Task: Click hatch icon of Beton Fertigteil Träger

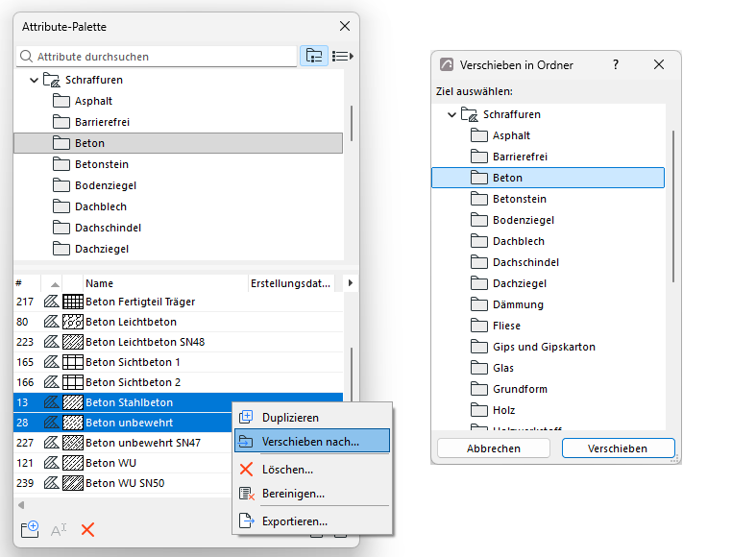Action: pos(52,302)
